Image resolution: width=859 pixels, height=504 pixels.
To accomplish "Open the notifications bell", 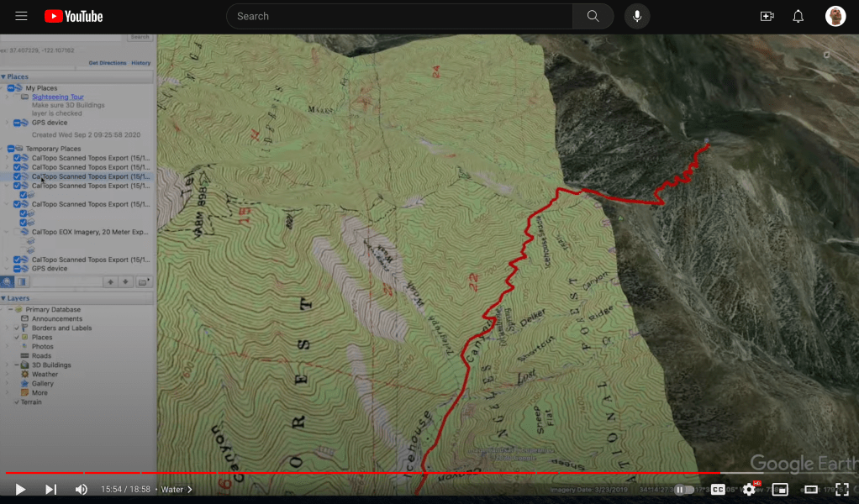I will (798, 16).
